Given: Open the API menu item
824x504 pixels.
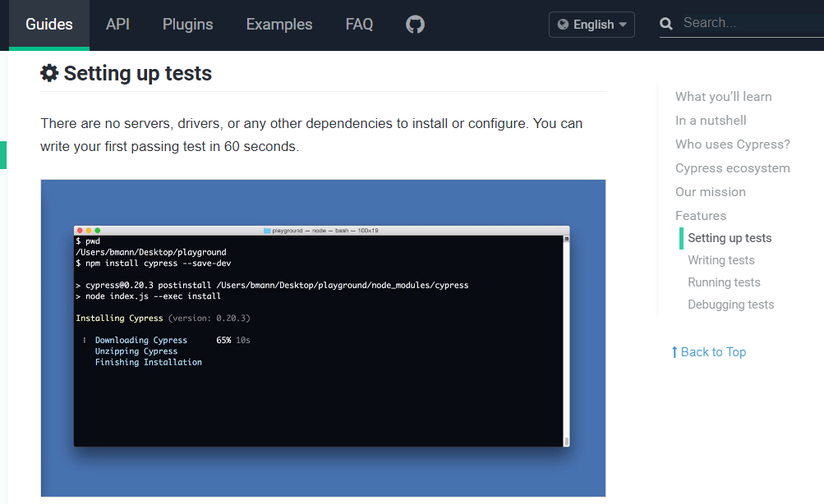Looking at the screenshot, I should click(117, 25).
